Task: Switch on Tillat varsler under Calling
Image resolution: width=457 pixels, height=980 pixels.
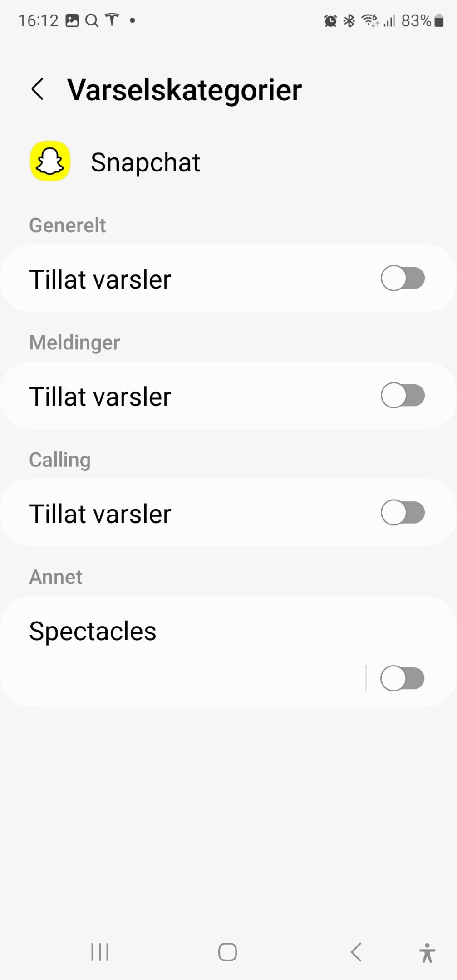Action: pos(403,513)
